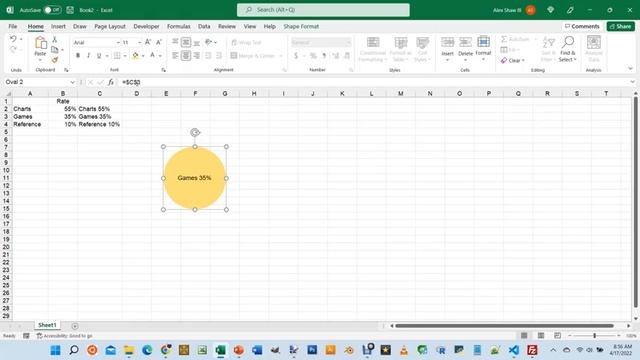Click the Accessibility: Good to go status
640x360 pixels.
click(x=64, y=336)
